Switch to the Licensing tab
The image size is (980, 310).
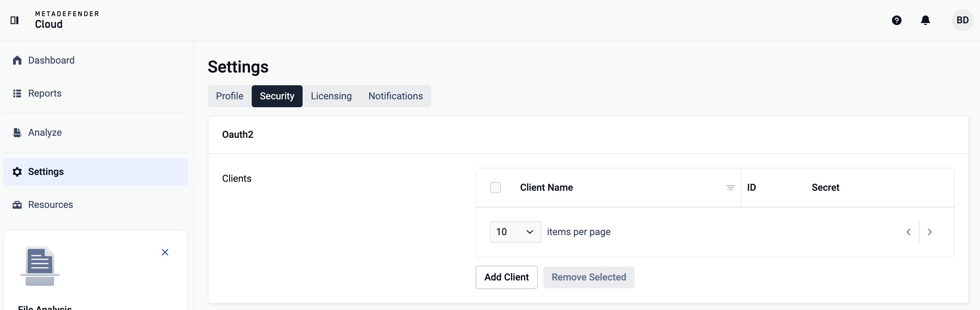tap(331, 96)
